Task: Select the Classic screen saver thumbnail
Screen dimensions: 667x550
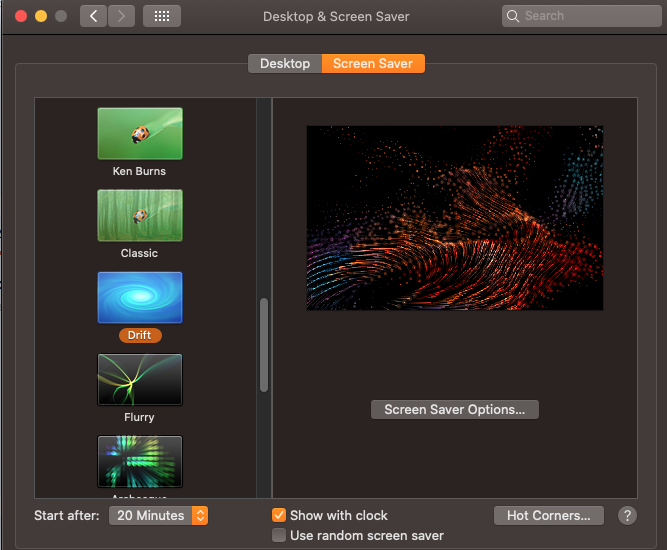Action: (140, 216)
